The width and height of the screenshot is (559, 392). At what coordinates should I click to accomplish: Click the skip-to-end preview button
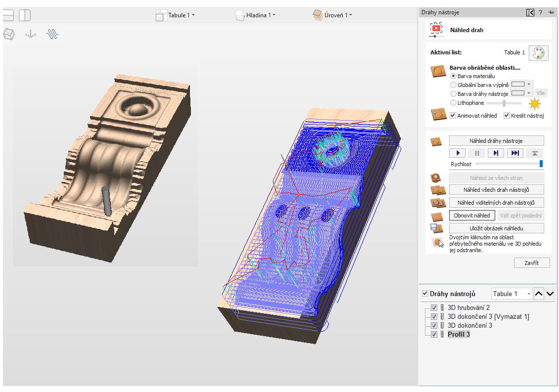tap(515, 153)
